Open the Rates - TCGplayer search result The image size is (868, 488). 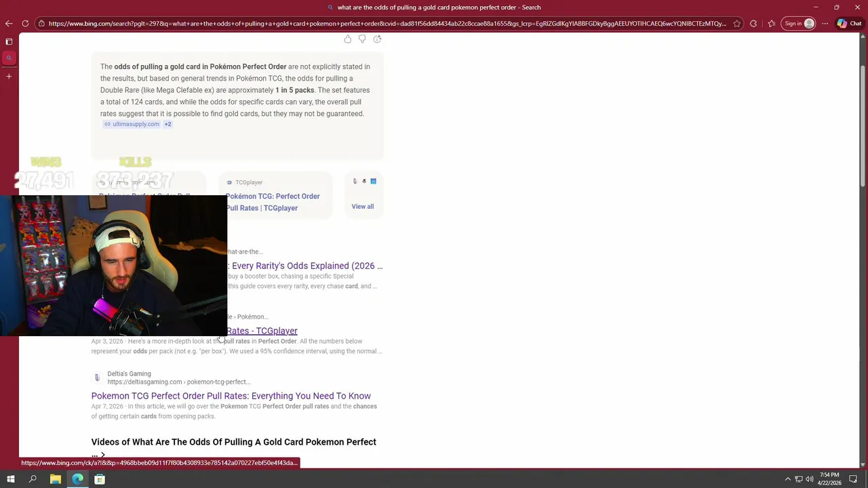click(262, 331)
